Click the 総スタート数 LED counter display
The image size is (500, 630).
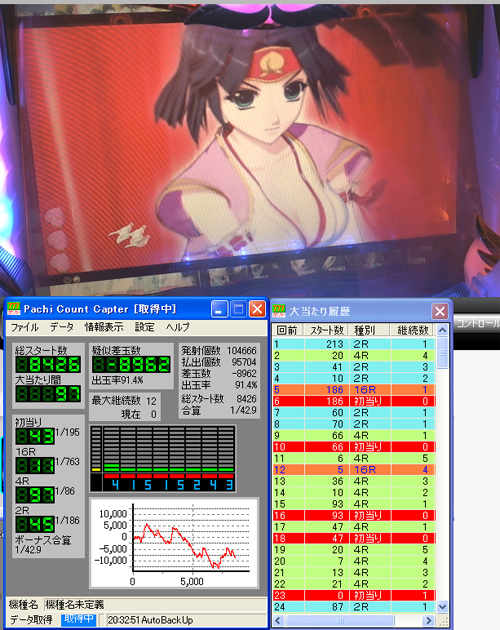[48, 365]
